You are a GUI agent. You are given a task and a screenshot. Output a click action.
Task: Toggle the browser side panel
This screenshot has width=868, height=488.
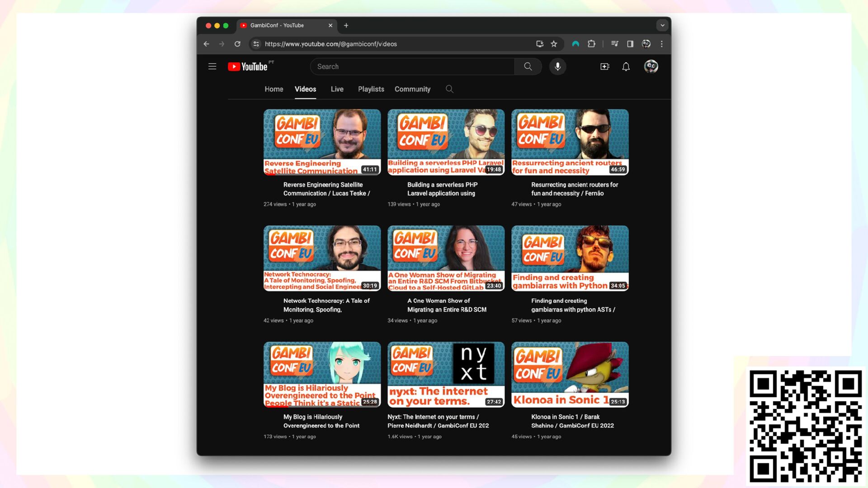click(x=630, y=44)
